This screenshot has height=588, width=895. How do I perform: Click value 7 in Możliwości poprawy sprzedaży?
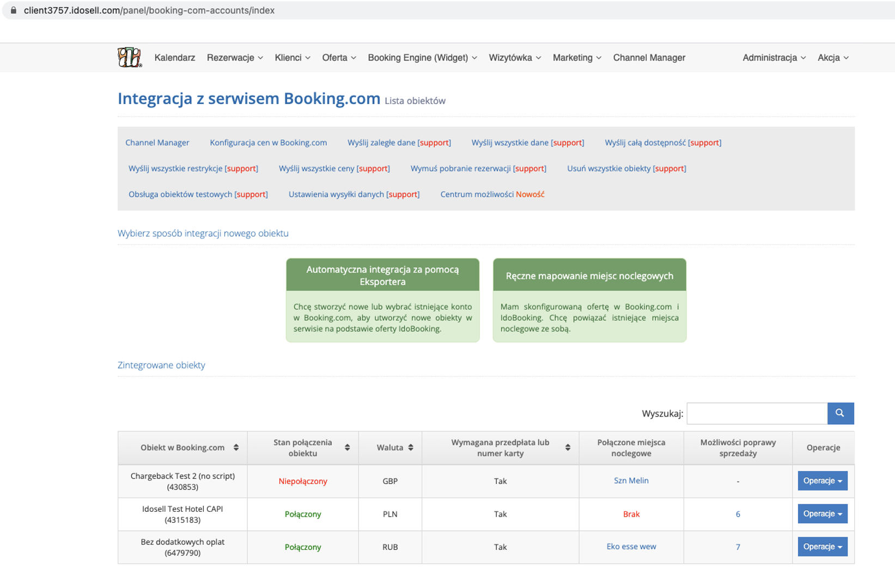tap(738, 547)
